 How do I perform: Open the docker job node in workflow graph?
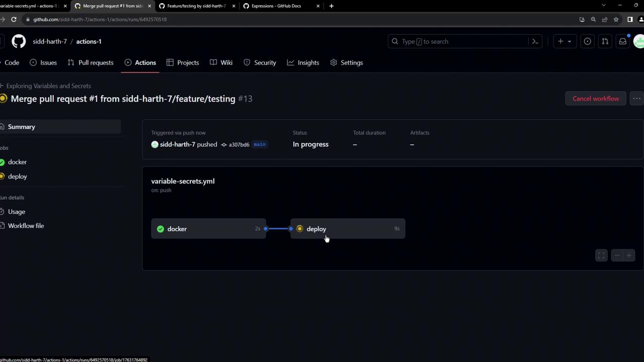208,229
